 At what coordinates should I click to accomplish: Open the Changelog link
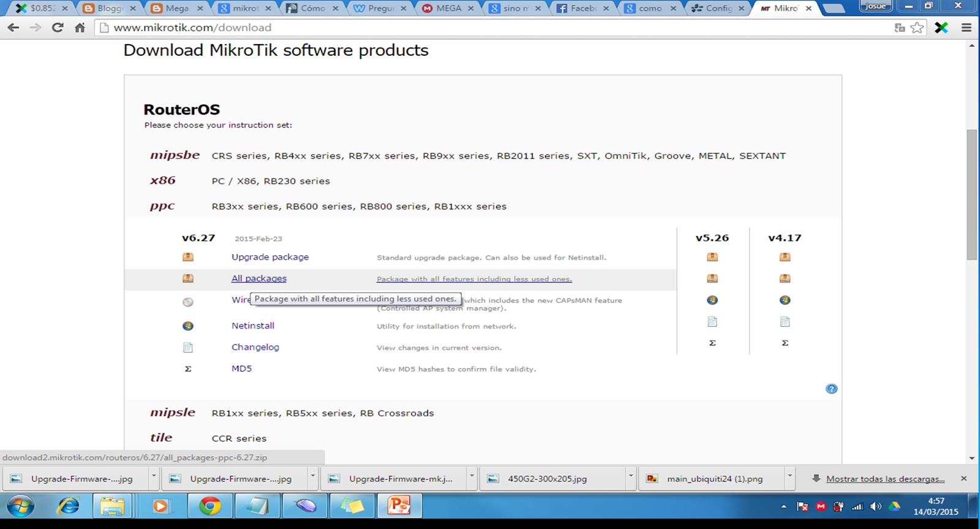pyautogui.click(x=255, y=347)
